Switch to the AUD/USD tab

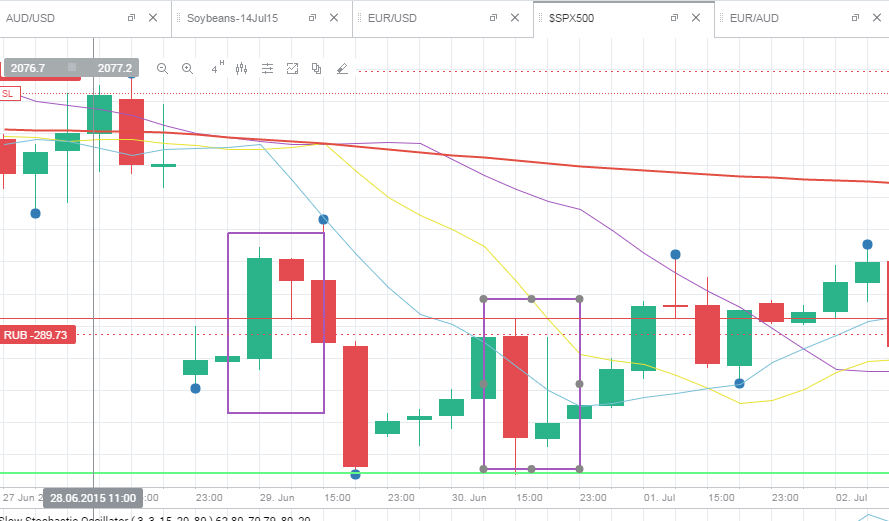pyautogui.click(x=31, y=18)
